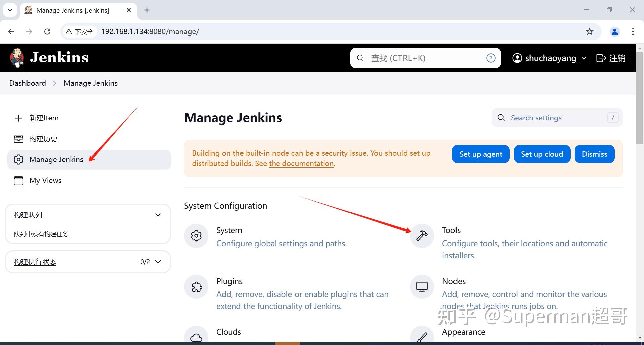Expand the shuchaoyang user dropdown
The image size is (644, 345).
pyautogui.click(x=584, y=58)
